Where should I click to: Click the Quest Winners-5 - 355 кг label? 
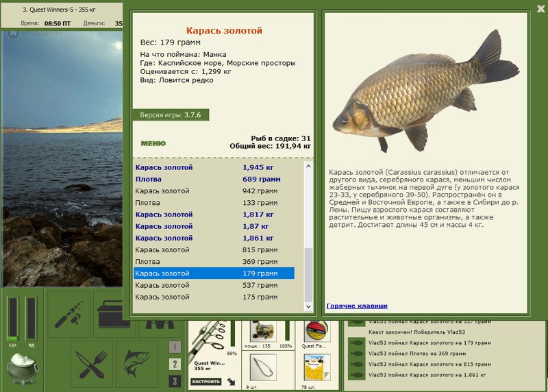59,10
